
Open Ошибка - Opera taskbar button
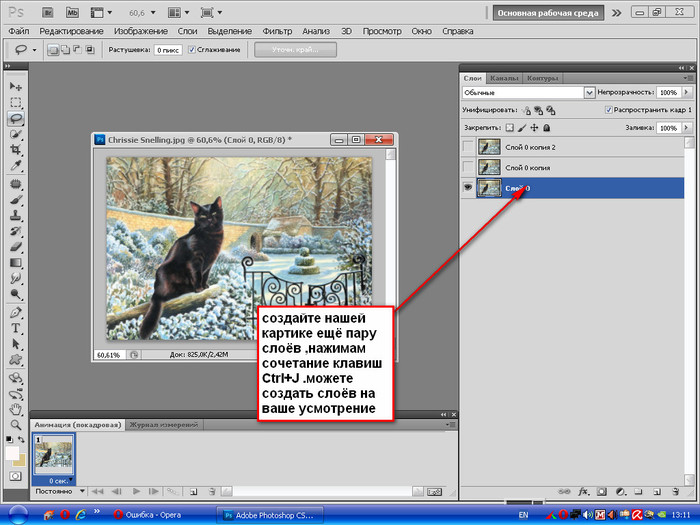148,515
